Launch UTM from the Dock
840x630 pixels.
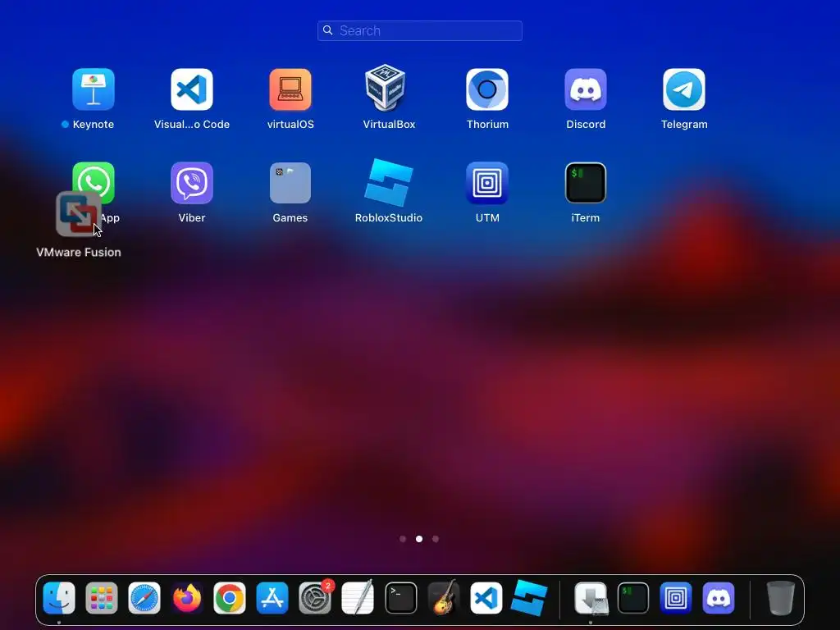(x=676, y=598)
